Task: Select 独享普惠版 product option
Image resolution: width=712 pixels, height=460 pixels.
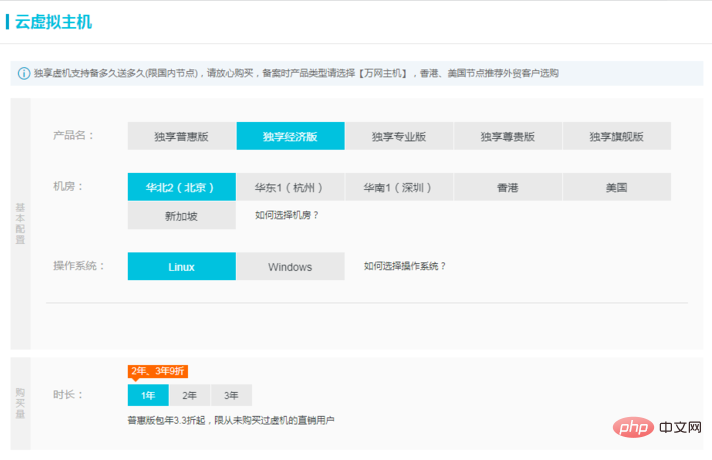Action: click(182, 136)
